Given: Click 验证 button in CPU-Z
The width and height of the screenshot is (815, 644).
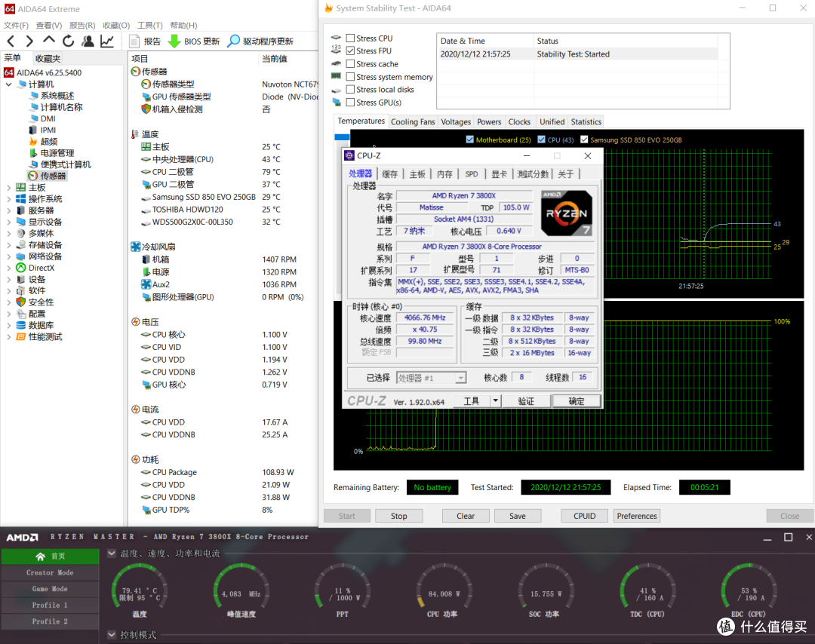Looking at the screenshot, I should 525,401.
